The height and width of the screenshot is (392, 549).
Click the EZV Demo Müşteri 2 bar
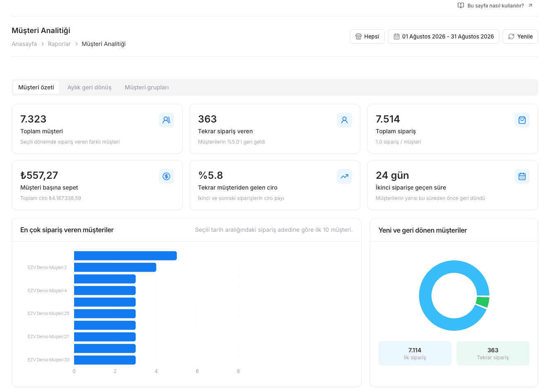[115, 267]
